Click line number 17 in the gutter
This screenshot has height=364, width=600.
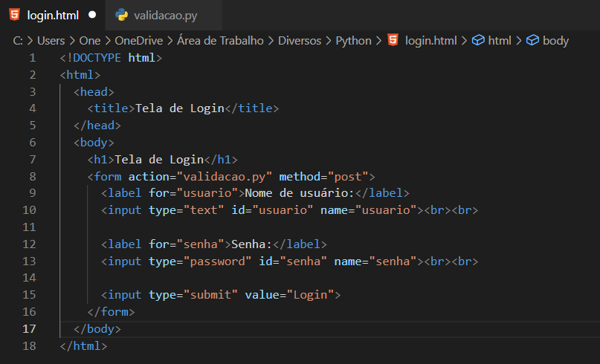click(29, 328)
